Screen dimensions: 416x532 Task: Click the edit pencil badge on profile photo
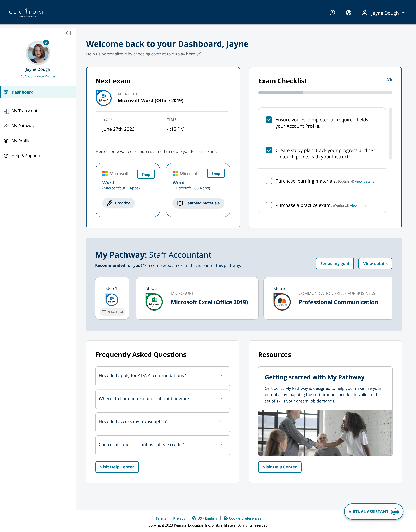(x=46, y=42)
